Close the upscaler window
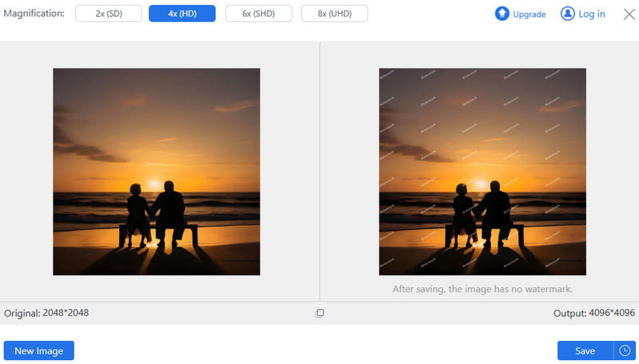Screen dimensions: 639x364 coord(629,14)
